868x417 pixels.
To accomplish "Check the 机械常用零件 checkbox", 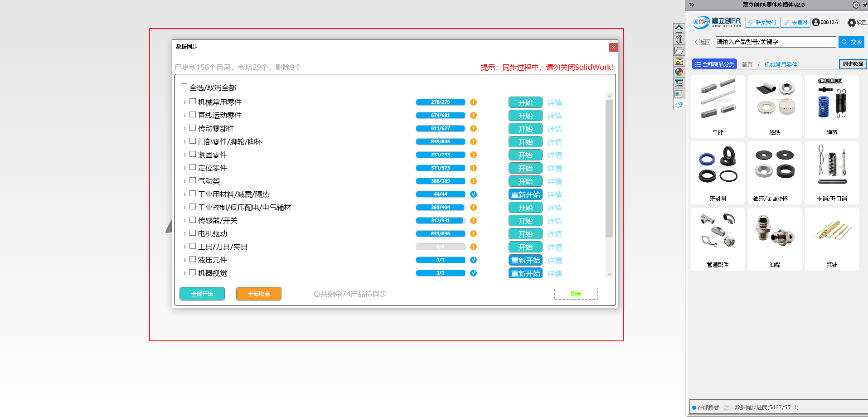I will 193,102.
